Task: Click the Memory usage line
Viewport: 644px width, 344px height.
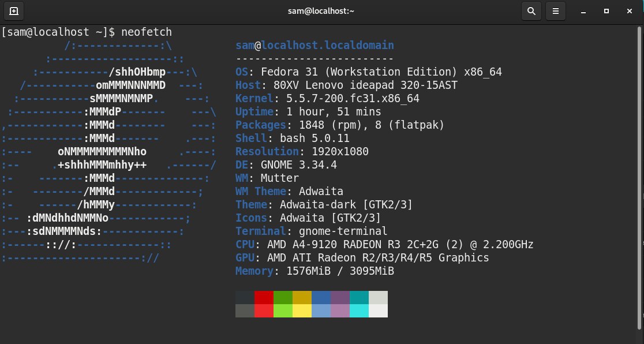Action: click(x=314, y=271)
